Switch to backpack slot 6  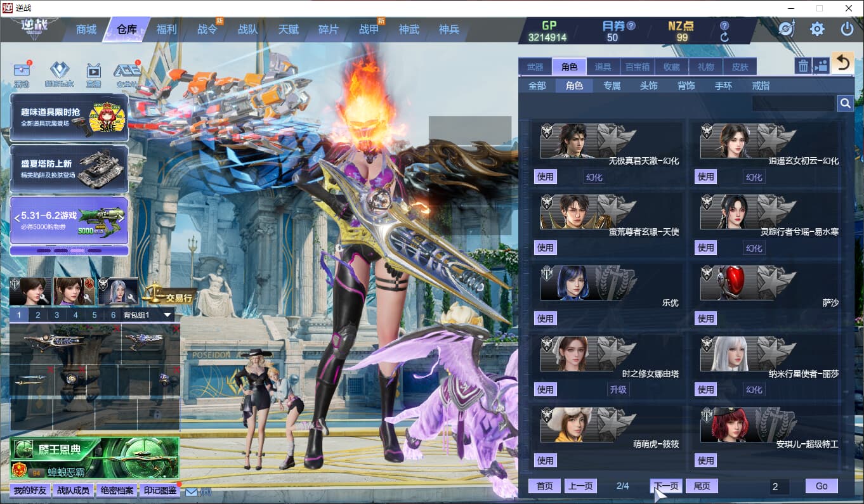click(114, 315)
